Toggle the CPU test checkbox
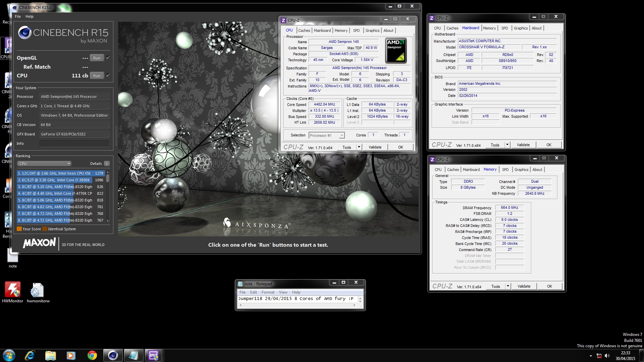This screenshot has width=644, height=362. tap(108, 75)
